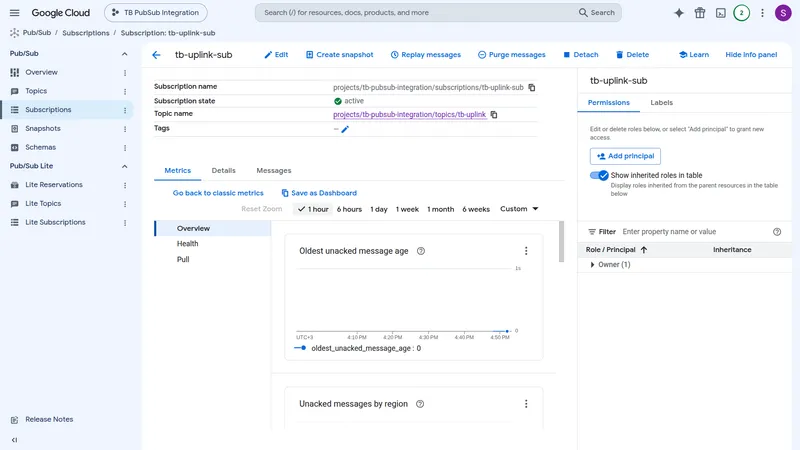Collapse the Pub/Sub sidebar section
The image size is (800, 450).
pos(124,54)
